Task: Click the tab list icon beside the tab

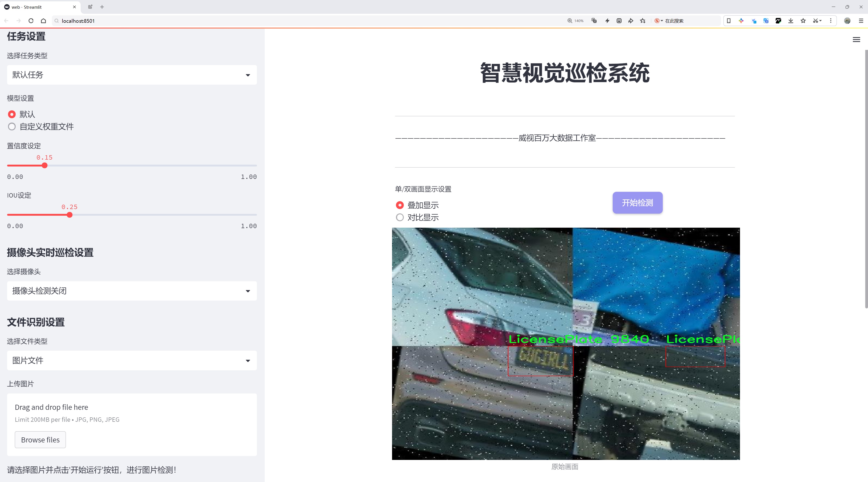Action: (x=90, y=7)
